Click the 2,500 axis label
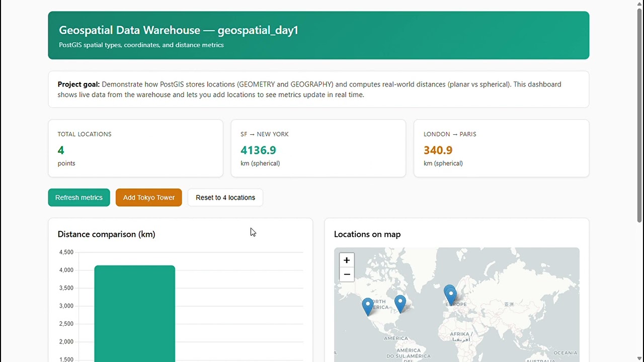 pyautogui.click(x=66, y=324)
